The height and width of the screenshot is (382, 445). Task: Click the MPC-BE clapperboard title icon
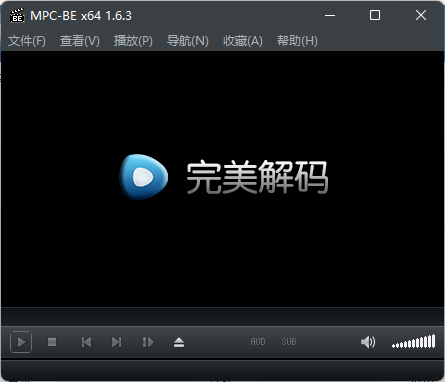(x=17, y=15)
